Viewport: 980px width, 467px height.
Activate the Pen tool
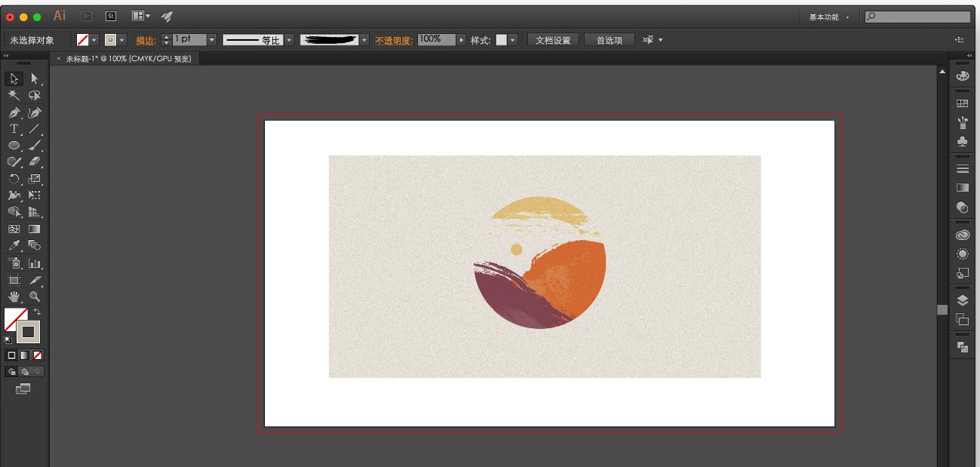coord(14,112)
